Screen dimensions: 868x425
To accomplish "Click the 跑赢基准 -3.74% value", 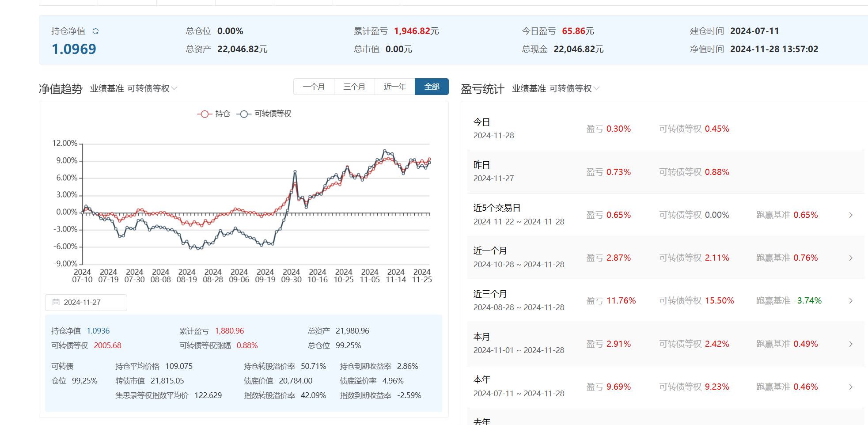I will point(807,301).
